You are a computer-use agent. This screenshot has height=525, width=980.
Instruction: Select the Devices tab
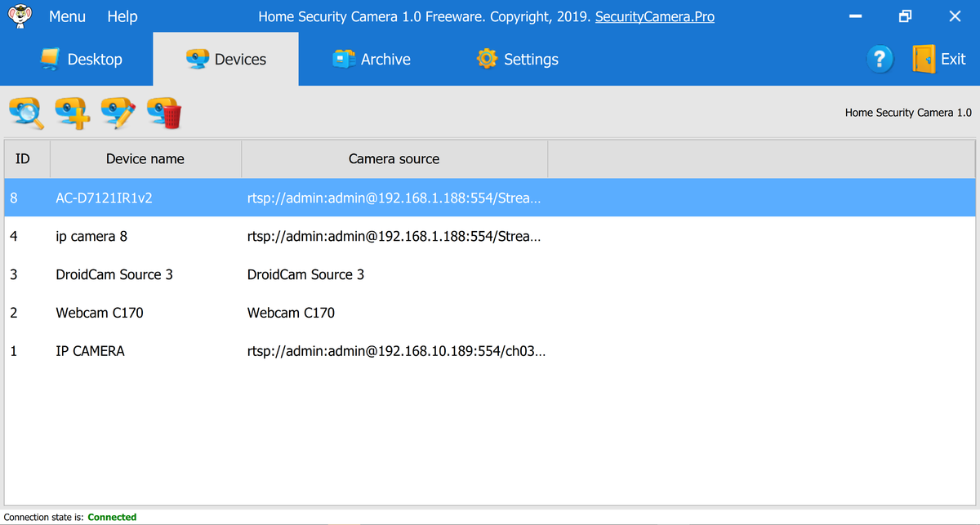pyautogui.click(x=225, y=58)
